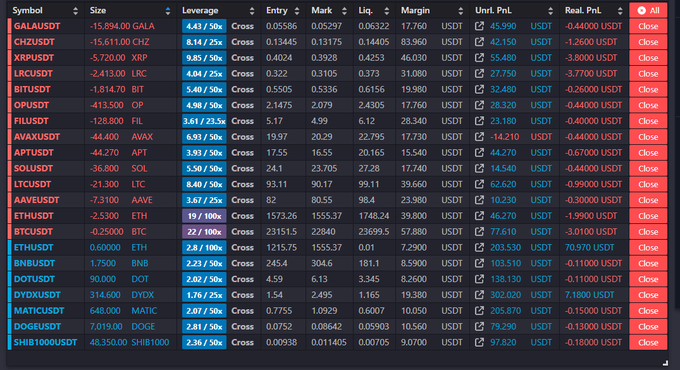Select OPUSDT mark price 2.079
Screen dimensions: 680x370
[322, 105]
